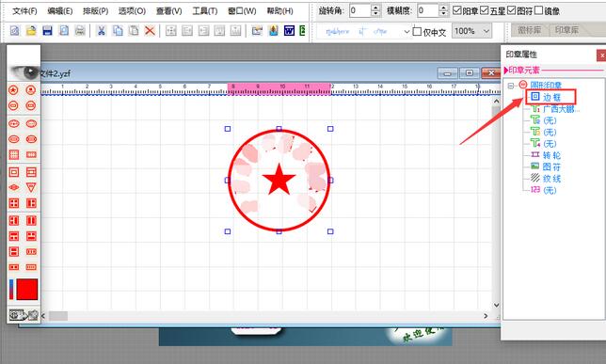This screenshot has height=364, width=606.
Task: Click the vertical scrollbar down arrow
Action: click(x=496, y=306)
